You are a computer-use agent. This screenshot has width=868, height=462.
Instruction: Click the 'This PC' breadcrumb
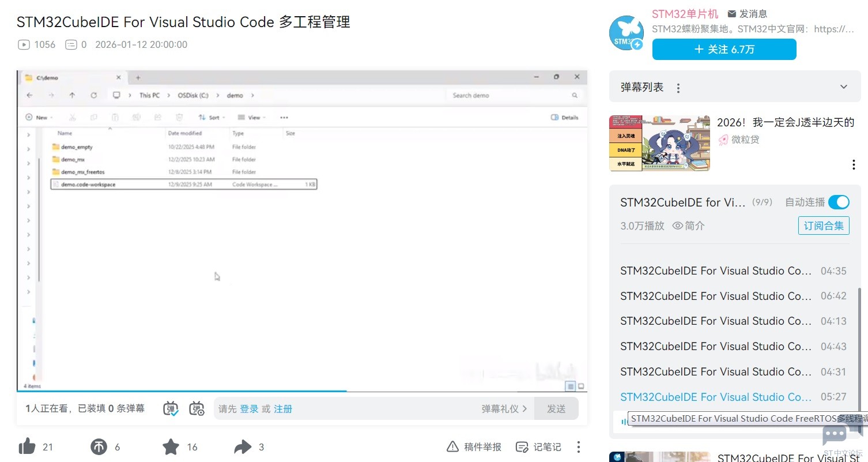coord(149,95)
